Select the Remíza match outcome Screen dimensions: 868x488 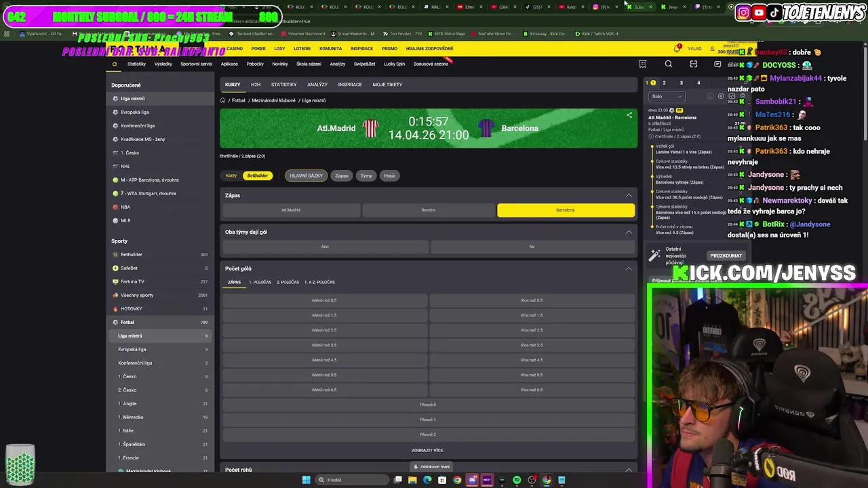click(x=428, y=210)
